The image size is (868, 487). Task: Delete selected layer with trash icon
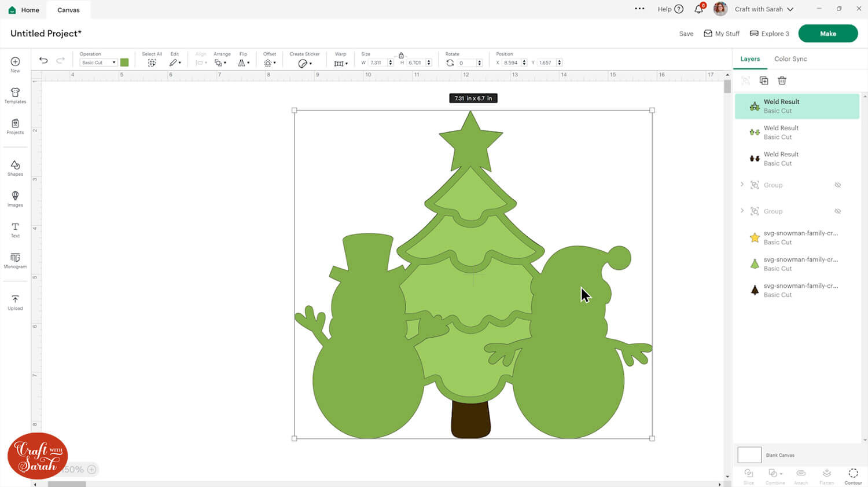pyautogui.click(x=782, y=80)
